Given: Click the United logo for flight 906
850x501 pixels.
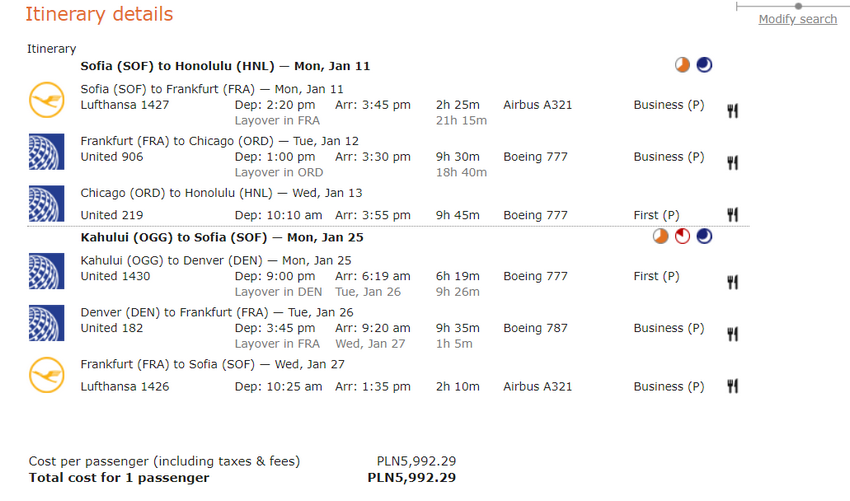Looking at the screenshot, I should point(47,152).
